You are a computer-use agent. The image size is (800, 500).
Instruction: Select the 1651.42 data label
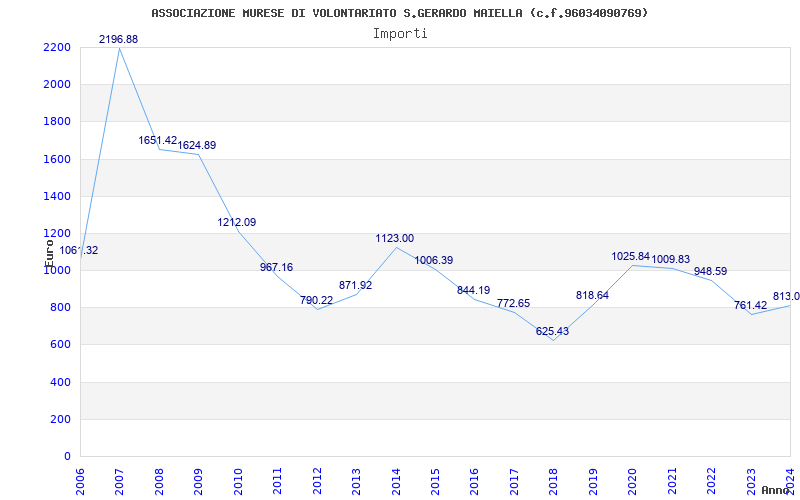point(158,140)
